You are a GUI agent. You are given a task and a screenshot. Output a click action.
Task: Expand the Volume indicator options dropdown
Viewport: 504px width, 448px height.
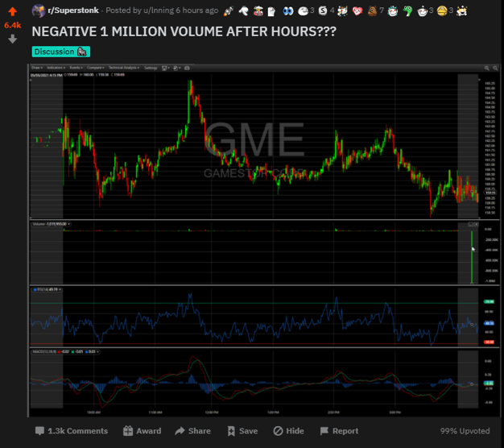[69, 224]
